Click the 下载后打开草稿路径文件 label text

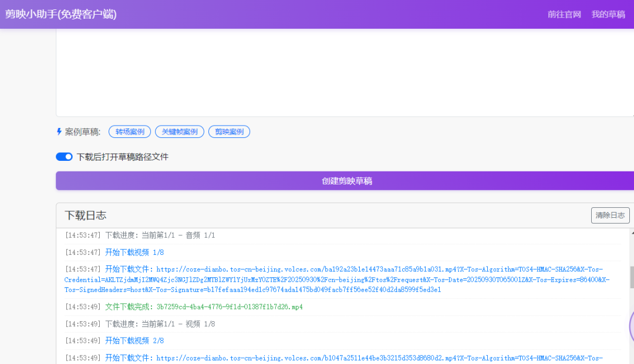(123, 157)
